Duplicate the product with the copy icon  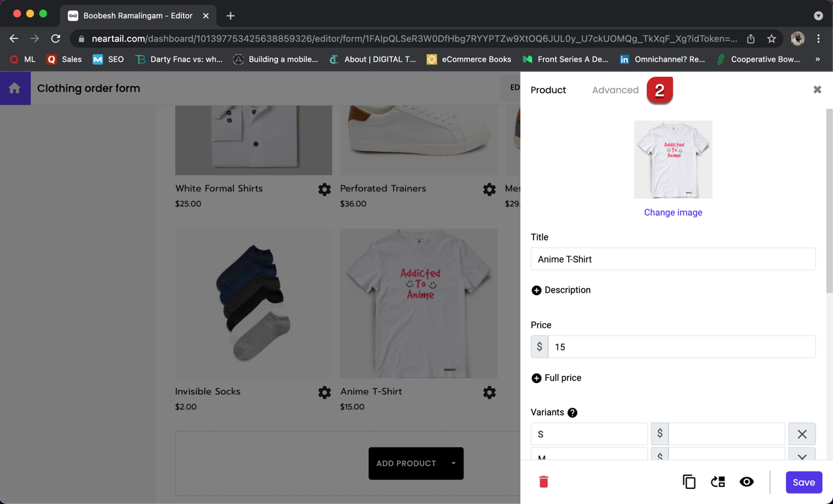point(689,482)
